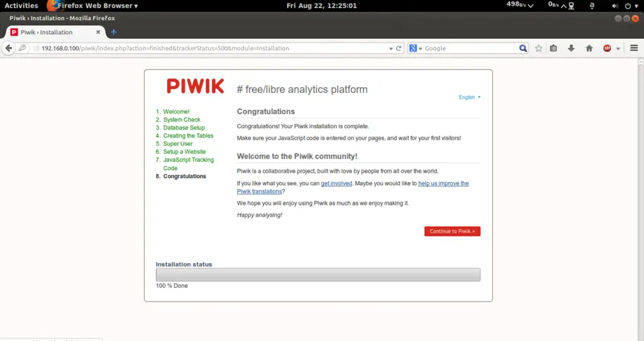
Task: Follow the get involved link
Action: pyautogui.click(x=336, y=183)
